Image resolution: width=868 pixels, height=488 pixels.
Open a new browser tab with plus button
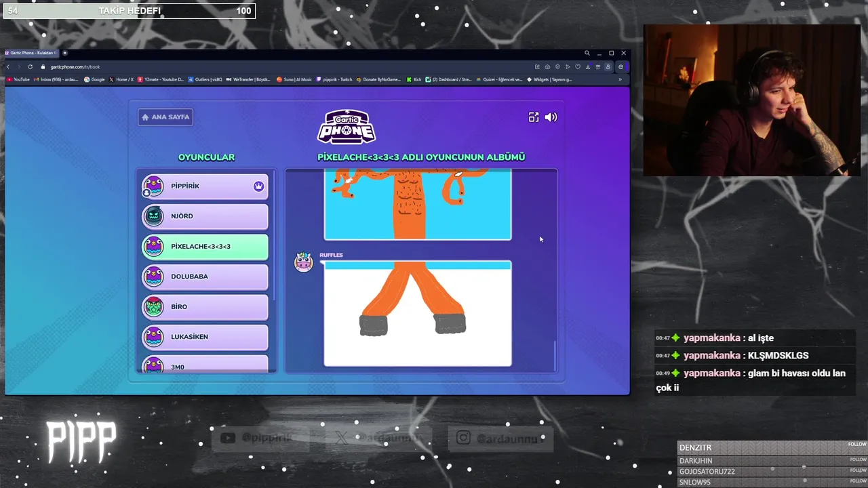tap(65, 53)
